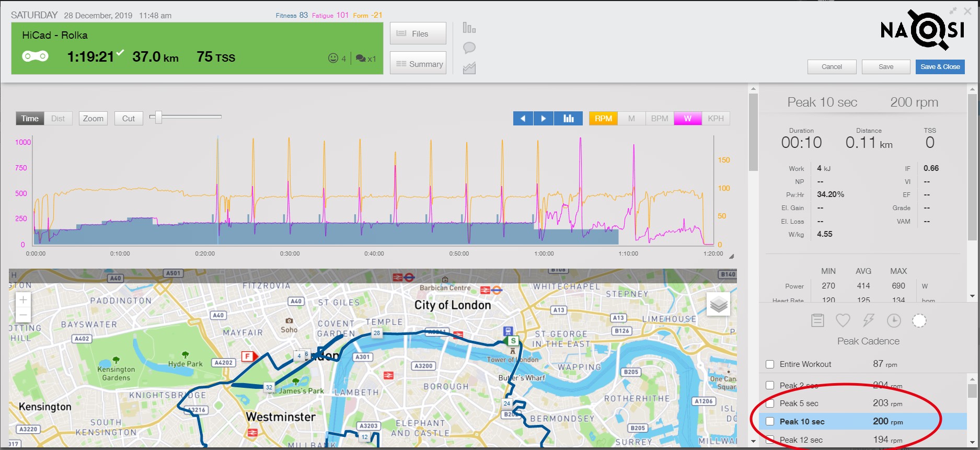Check the Entire Workout checkbox
The width and height of the screenshot is (980, 450).
click(x=770, y=364)
